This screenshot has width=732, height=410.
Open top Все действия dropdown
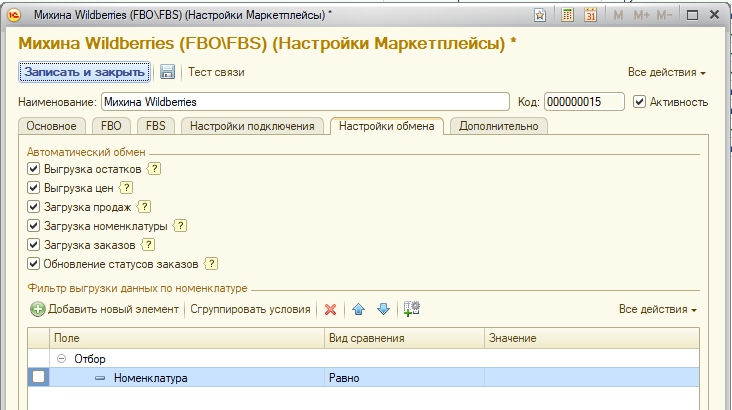pyautogui.click(x=667, y=72)
